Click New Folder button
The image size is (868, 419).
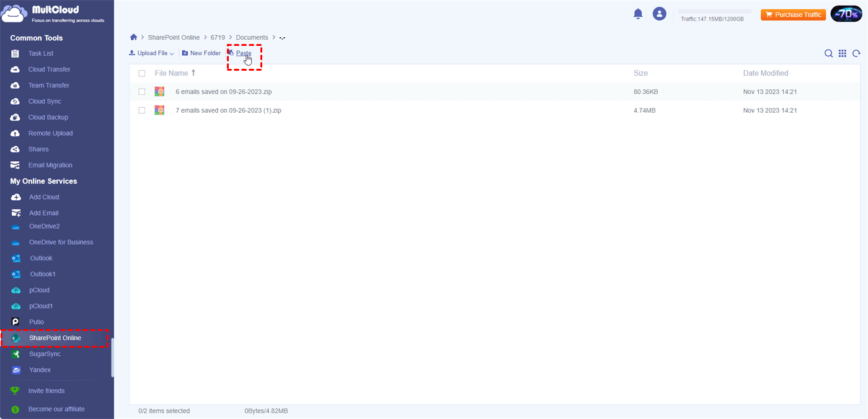point(201,53)
